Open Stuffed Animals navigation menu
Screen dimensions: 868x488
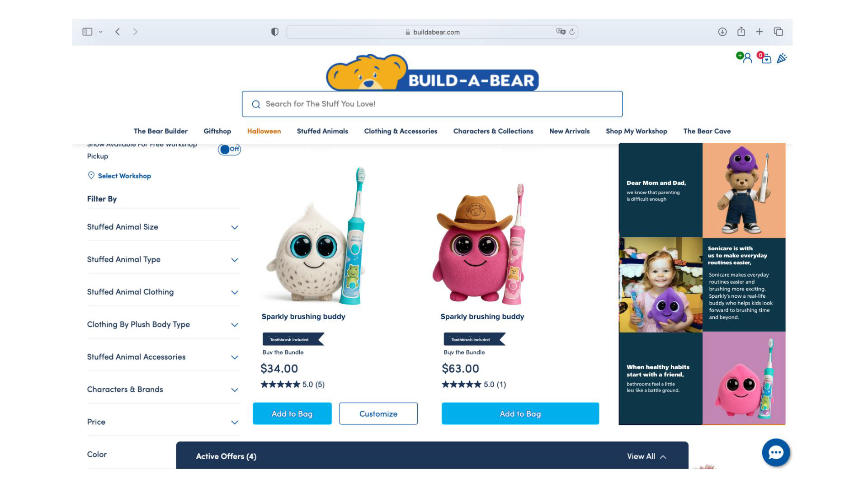pos(322,131)
